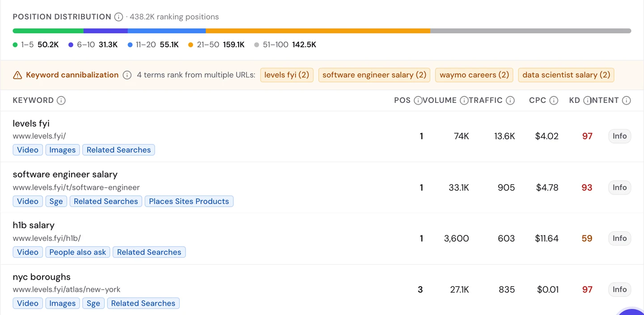Open www.levels.fyi/ URL link
Screen dimensions: 644x315
click(39, 136)
